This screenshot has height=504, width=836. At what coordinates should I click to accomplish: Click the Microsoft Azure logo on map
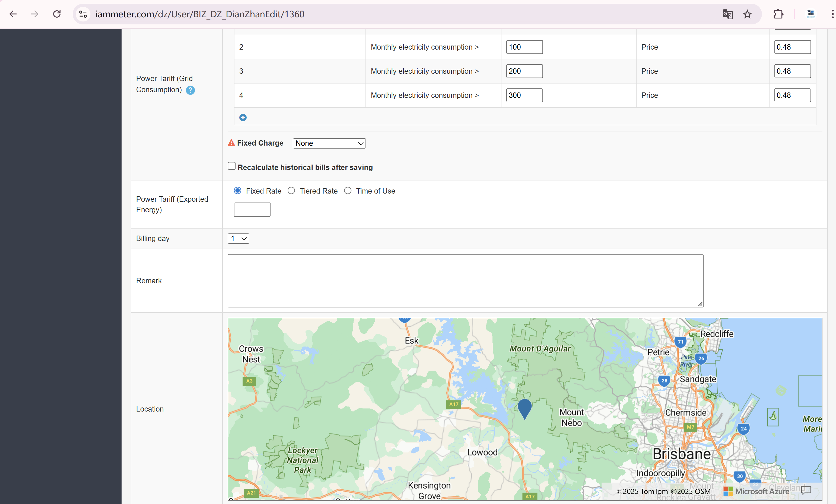coord(756,491)
